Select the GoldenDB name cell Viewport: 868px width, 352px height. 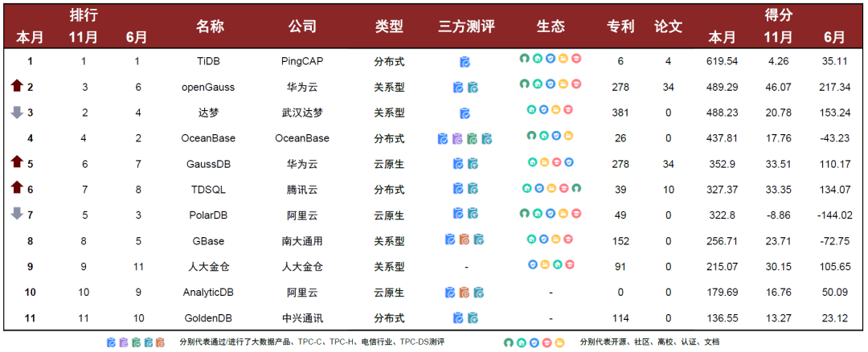pos(210,318)
